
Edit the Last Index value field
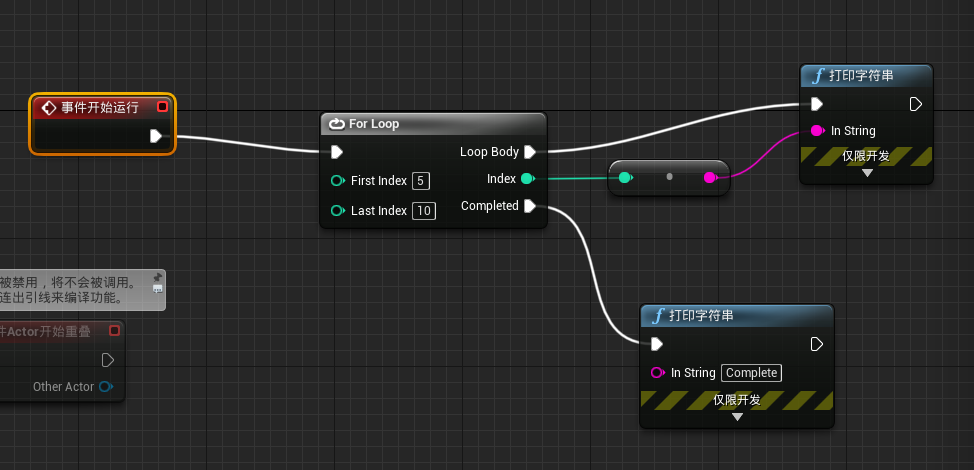[424, 210]
